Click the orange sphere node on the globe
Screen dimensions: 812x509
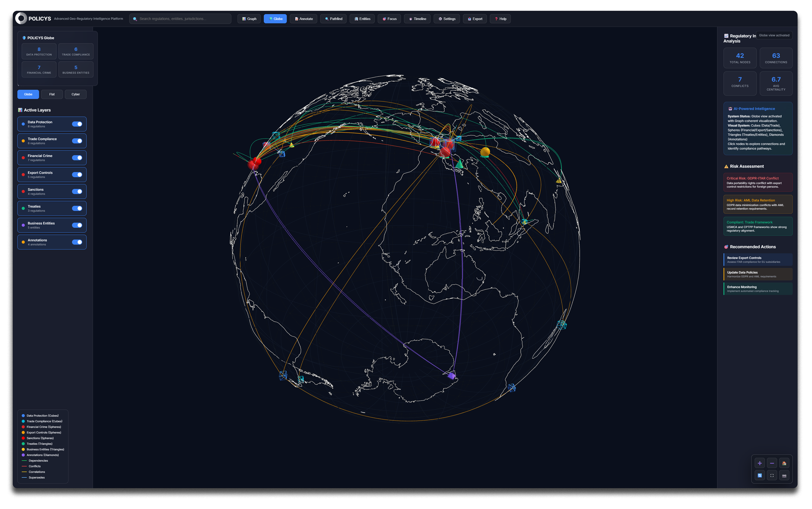485,152
